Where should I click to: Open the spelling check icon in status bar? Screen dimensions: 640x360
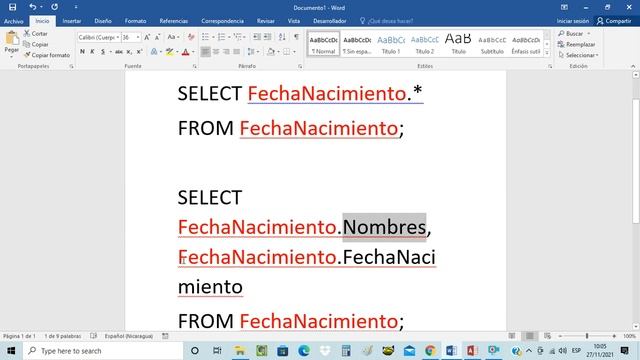click(93, 336)
